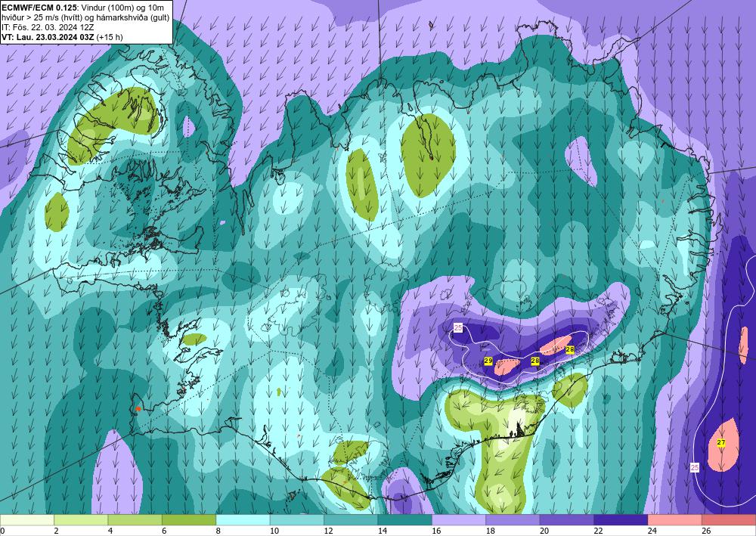The width and height of the screenshot is (756, 536).
Task: Click the legend scale value '16'
Action: point(436,531)
